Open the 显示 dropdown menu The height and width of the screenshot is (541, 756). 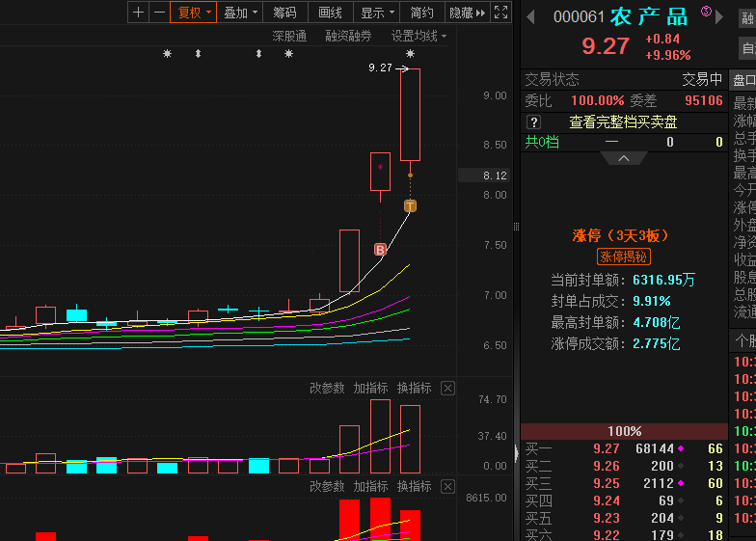point(376,13)
